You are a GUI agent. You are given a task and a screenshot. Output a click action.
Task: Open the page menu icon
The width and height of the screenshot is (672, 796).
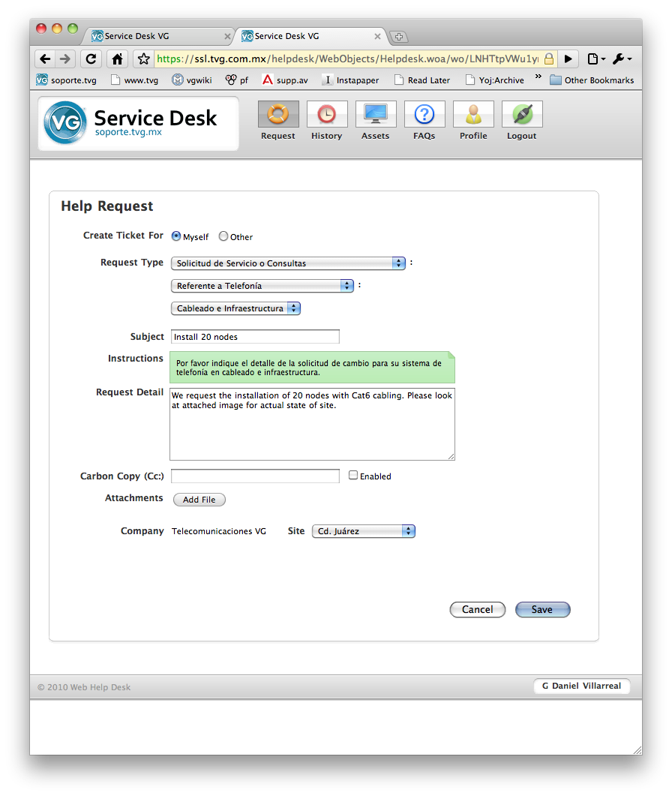click(595, 59)
